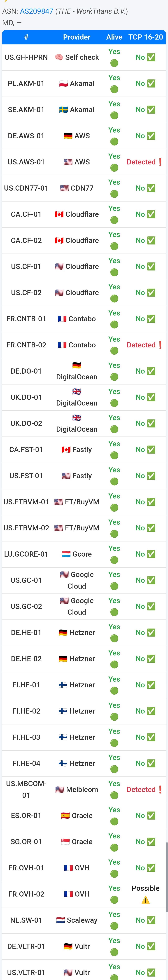Click the Detected status in FR.CNTB-02 row
This screenshot has height=980, width=168.
pyautogui.click(x=141, y=345)
